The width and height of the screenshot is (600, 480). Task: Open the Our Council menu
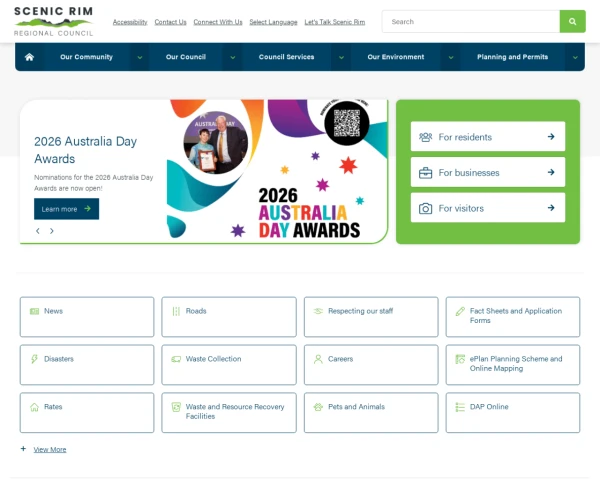(x=186, y=57)
